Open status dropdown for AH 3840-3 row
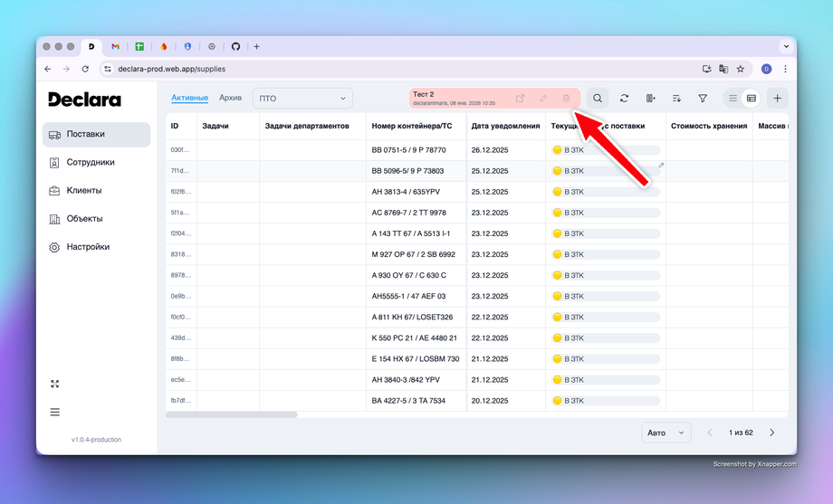Viewport: 833px width, 504px height. click(x=606, y=380)
